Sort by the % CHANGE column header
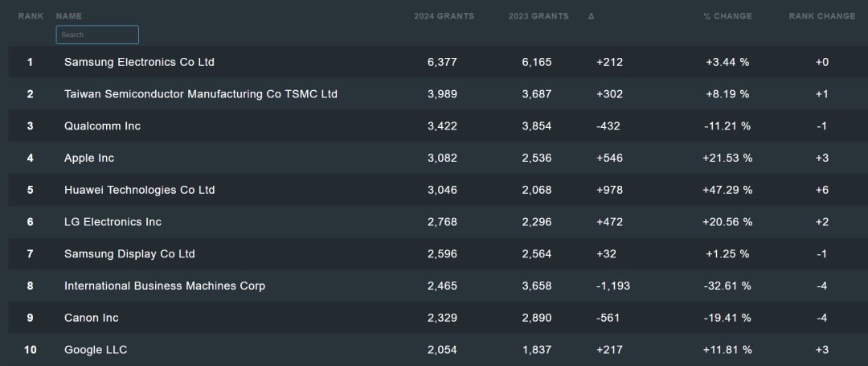Viewport: 868px width, 366px height. [x=728, y=16]
